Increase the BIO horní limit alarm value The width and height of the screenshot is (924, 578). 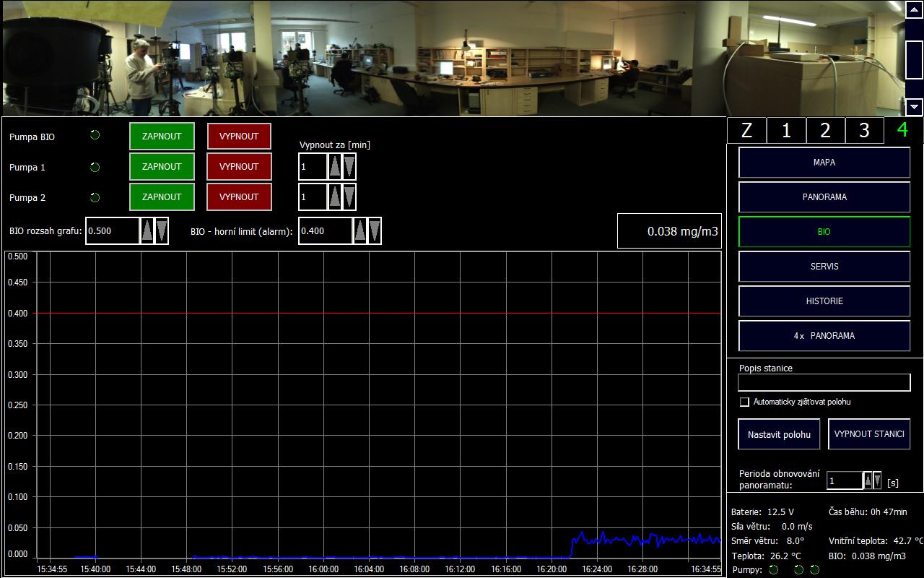(x=360, y=231)
